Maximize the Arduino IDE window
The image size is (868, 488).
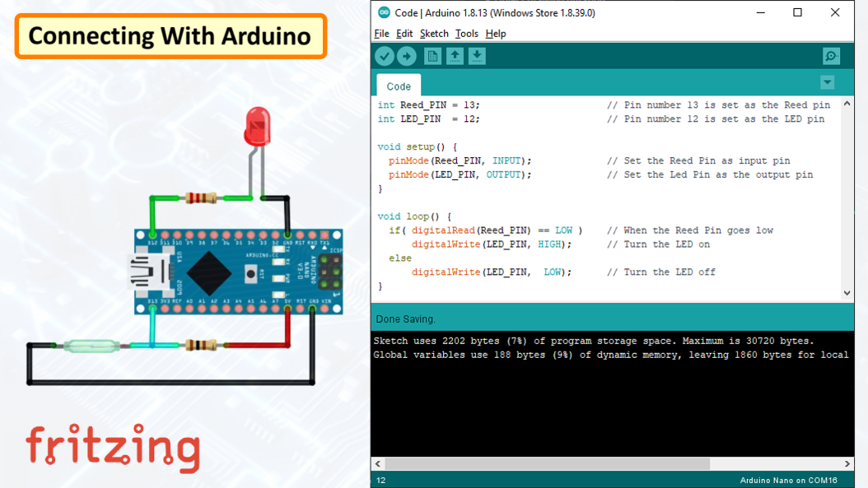point(797,12)
